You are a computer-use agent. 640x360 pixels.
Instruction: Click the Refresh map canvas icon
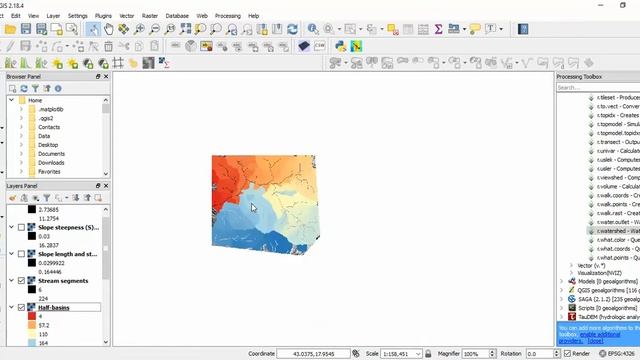[293, 29]
